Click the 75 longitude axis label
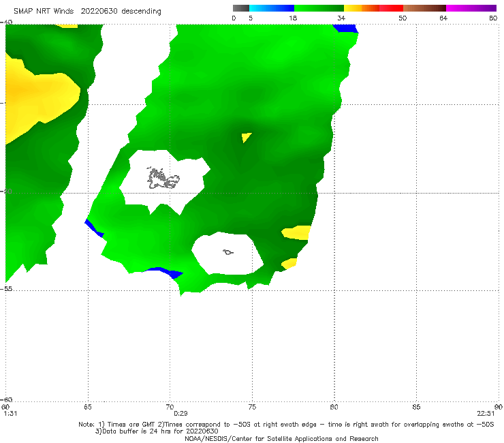This screenshot has width=504, height=443. [252, 407]
